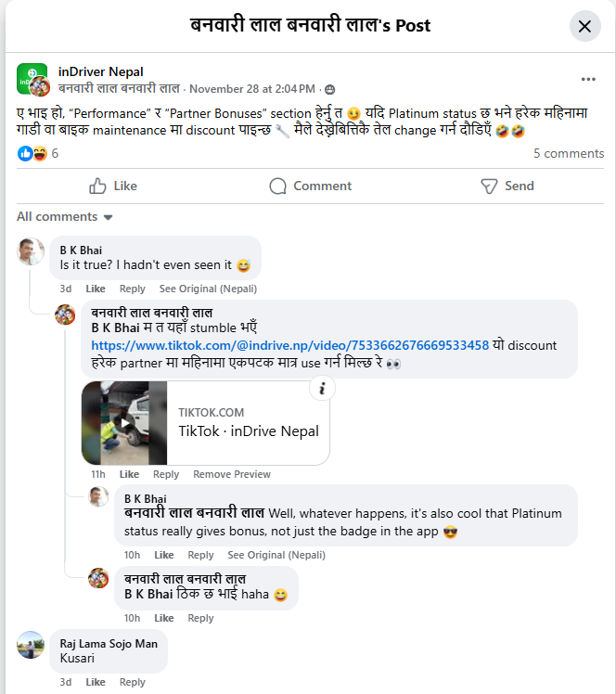Show original Nepali of first comment
The width and height of the screenshot is (616, 694).
(208, 289)
